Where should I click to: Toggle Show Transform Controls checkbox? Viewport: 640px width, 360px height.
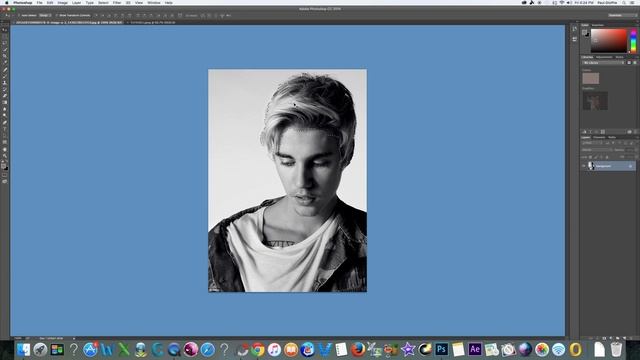[x=57, y=16]
